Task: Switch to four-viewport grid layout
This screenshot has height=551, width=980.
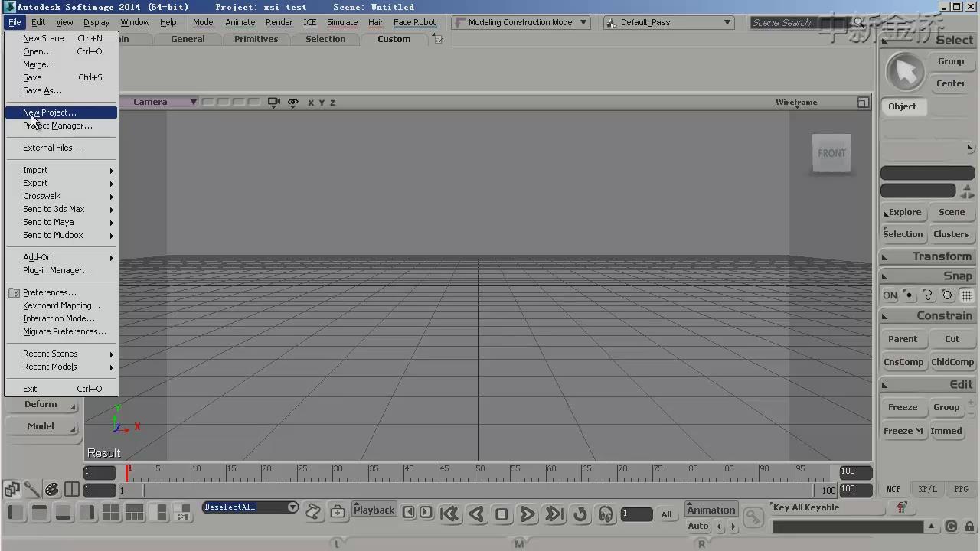Action: pos(111,512)
